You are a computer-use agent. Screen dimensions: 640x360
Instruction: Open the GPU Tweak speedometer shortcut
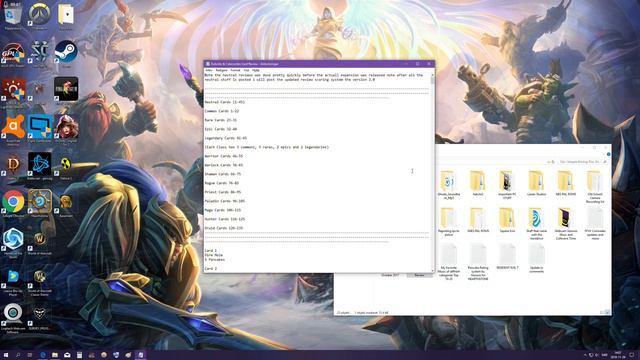(13, 53)
